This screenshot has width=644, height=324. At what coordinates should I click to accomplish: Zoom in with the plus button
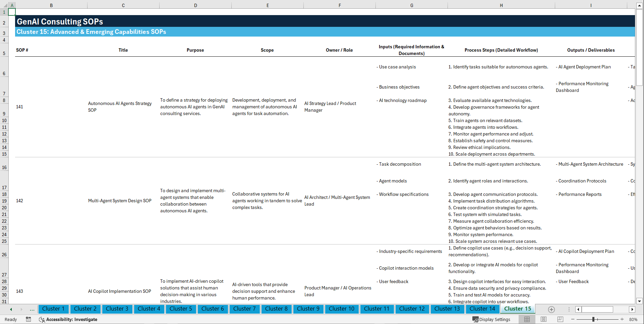[x=623, y=319]
